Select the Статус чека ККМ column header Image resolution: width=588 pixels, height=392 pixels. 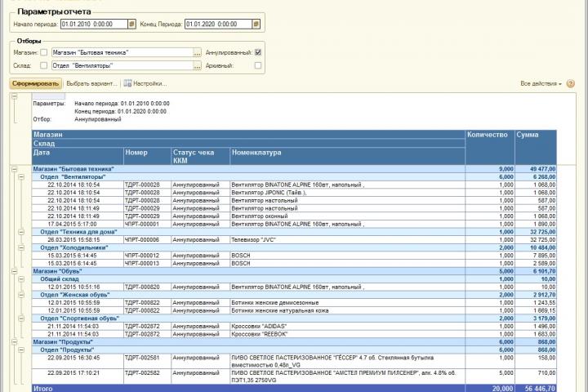coord(200,156)
